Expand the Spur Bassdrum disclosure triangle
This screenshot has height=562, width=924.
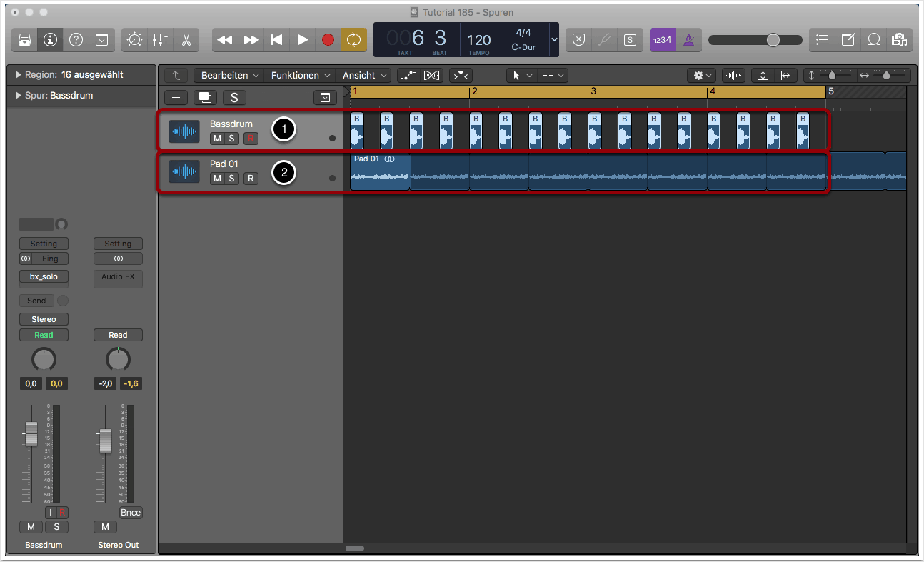pos(18,96)
